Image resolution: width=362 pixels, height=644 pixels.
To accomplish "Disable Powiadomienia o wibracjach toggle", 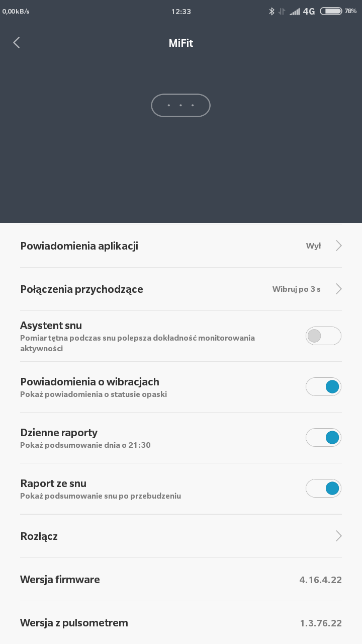I will click(323, 386).
